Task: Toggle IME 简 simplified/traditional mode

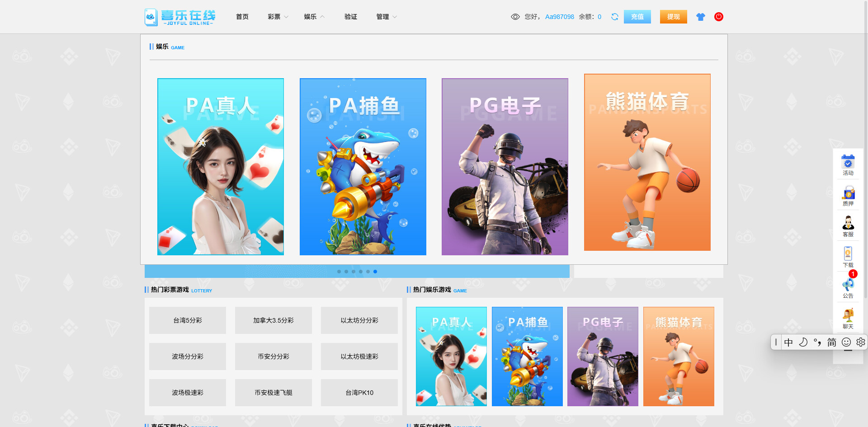Action: tap(832, 343)
